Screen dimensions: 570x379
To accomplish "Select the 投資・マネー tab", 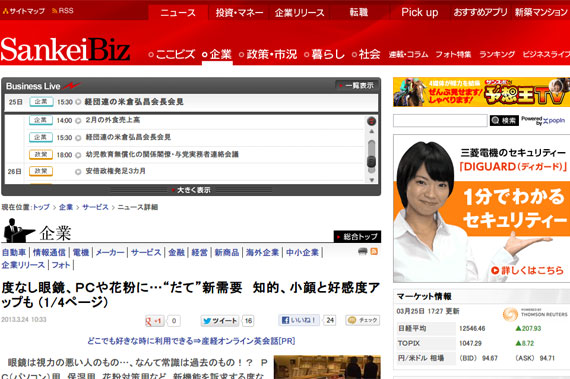I will (239, 13).
